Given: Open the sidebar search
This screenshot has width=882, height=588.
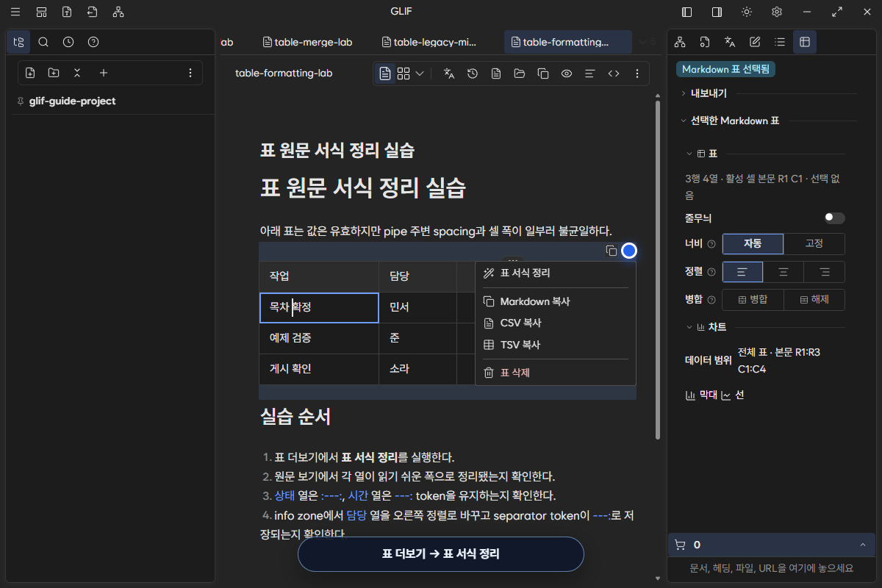Looking at the screenshot, I should pos(43,42).
